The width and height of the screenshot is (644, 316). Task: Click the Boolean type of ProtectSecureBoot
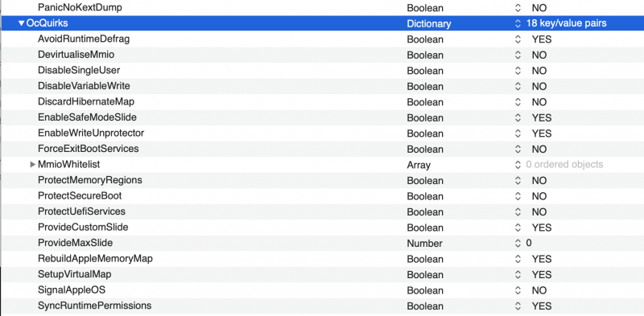[425, 196]
